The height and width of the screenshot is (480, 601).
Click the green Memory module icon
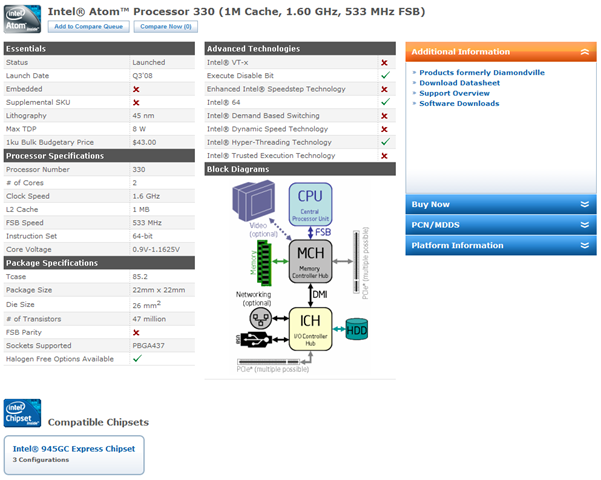click(x=264, y=263)
